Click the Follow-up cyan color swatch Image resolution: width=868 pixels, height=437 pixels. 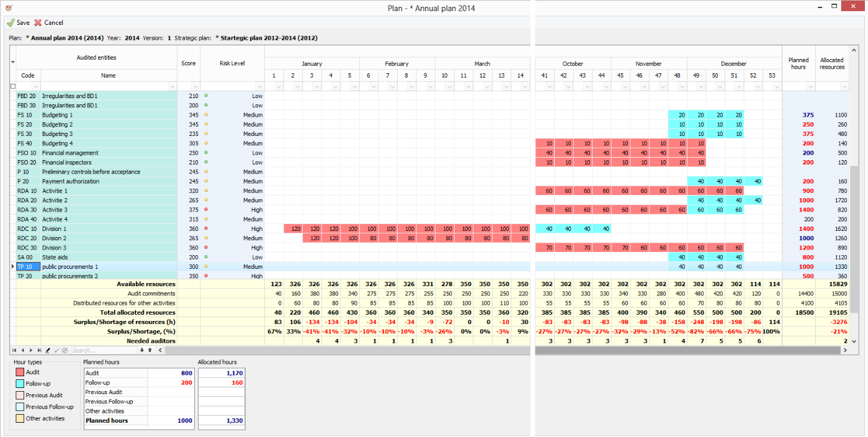[19, 384]
